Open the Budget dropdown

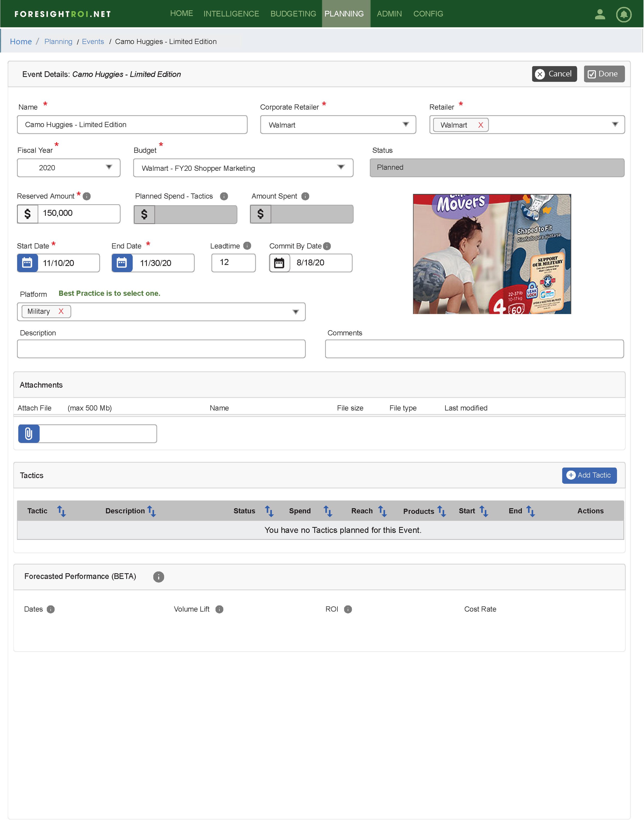(x=243, y=168)
